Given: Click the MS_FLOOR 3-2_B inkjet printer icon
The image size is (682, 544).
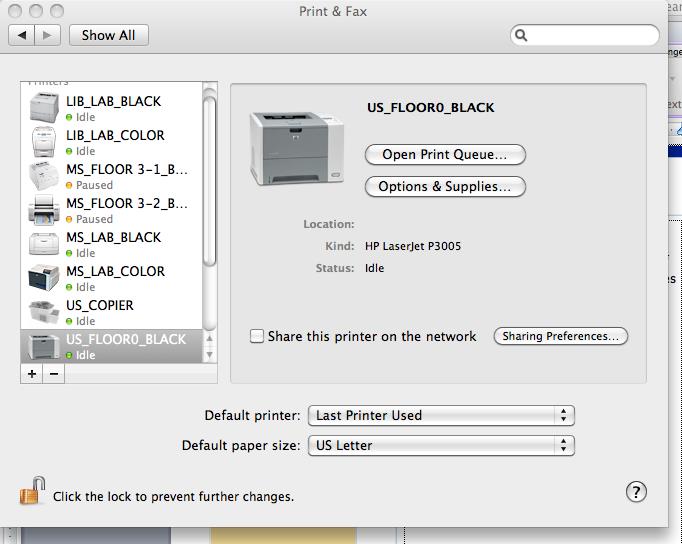Looking at the screenshot, I should (x=43, y=210).
